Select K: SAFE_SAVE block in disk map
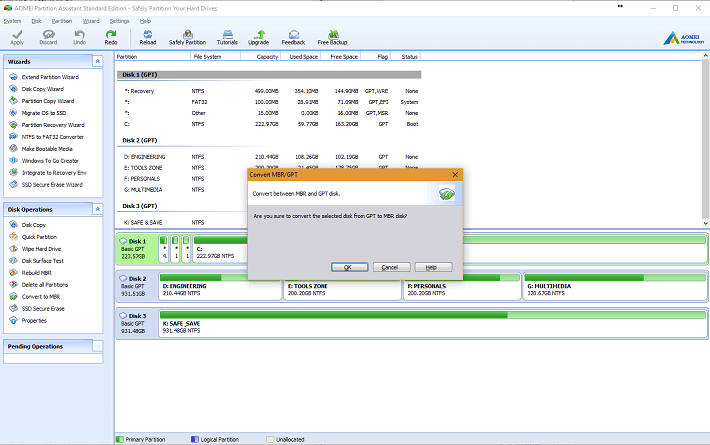 click(x=433, y=324)
